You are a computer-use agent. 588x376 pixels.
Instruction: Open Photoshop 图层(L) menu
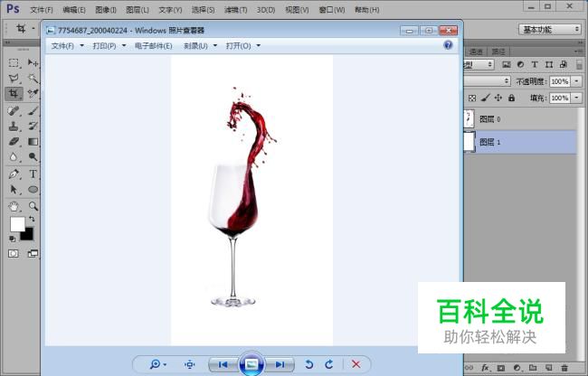138,10
